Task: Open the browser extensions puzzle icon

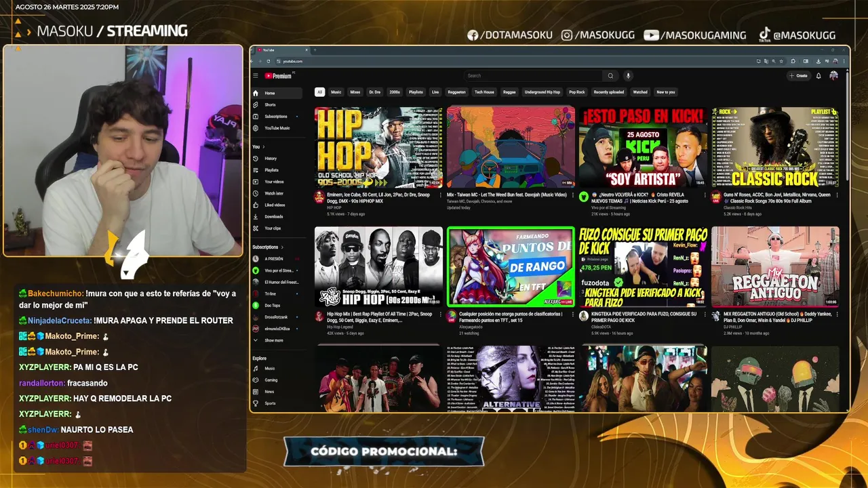Action: 793,61
